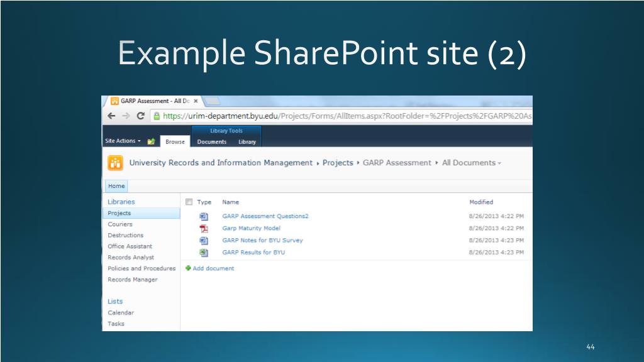Click the Excel icon for GARP Results for BYU
This screenshot has height=362, width=644.
tap(204, 253)
